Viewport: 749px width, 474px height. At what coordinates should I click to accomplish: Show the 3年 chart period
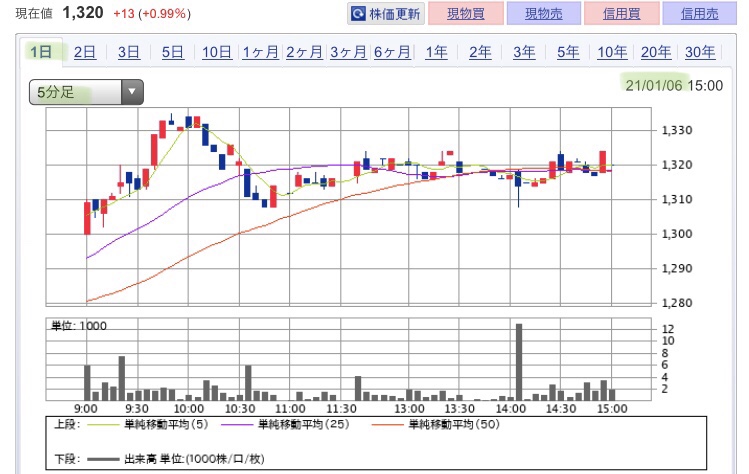pos(524,52)
